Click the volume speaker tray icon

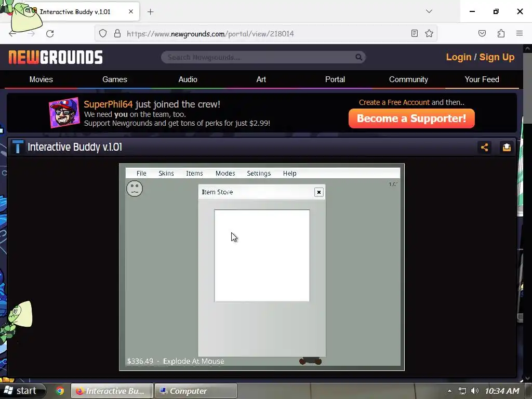[475, 391]
